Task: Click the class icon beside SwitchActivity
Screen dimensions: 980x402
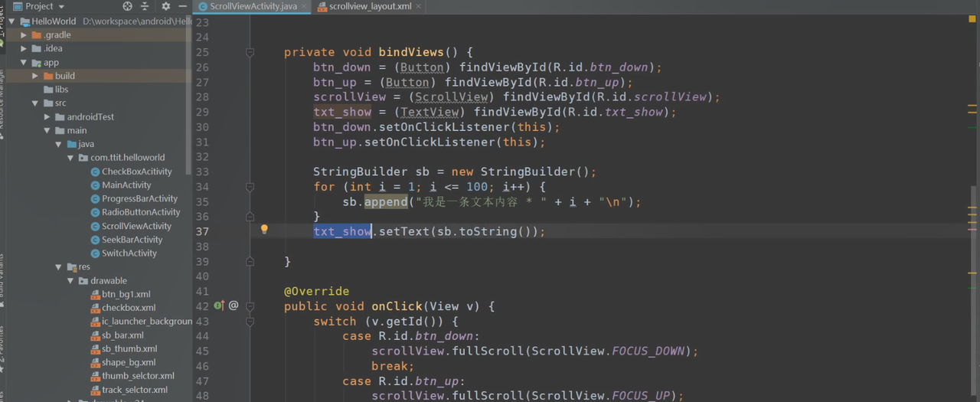Action: 95,253
